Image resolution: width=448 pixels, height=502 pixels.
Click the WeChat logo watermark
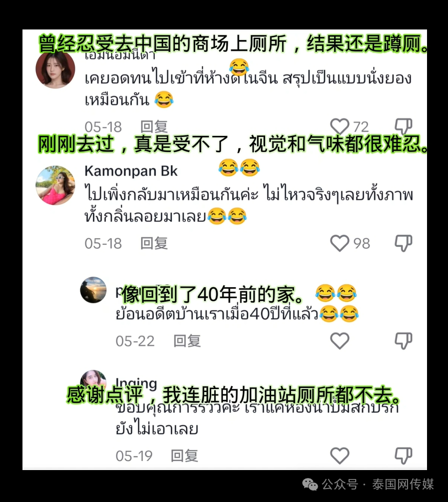click(310, 485)
